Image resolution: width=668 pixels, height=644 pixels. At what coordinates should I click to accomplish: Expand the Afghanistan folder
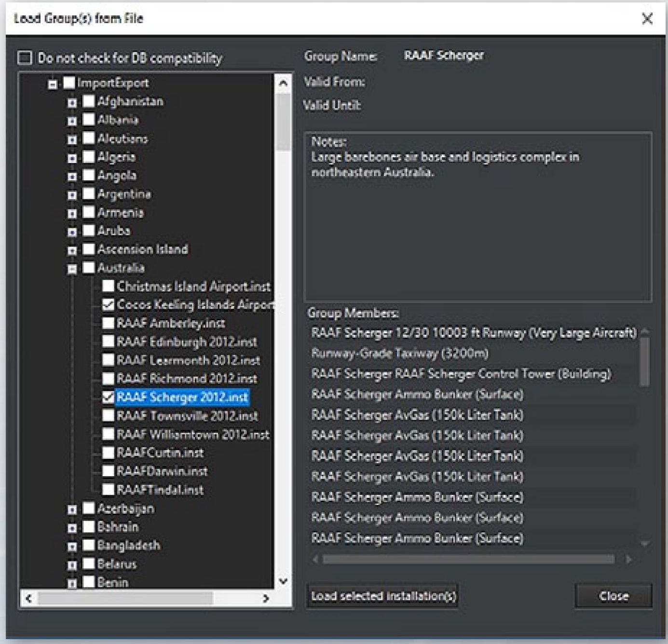[x=72, y=102]
